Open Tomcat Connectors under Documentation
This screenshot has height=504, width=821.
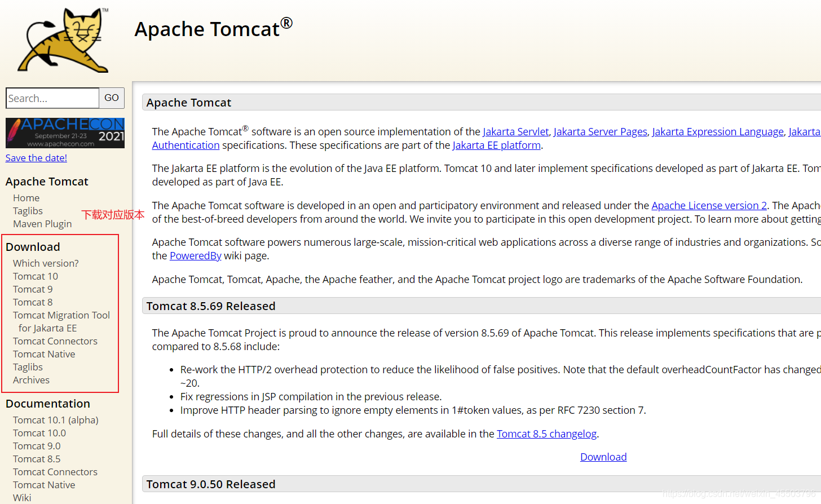55,472
